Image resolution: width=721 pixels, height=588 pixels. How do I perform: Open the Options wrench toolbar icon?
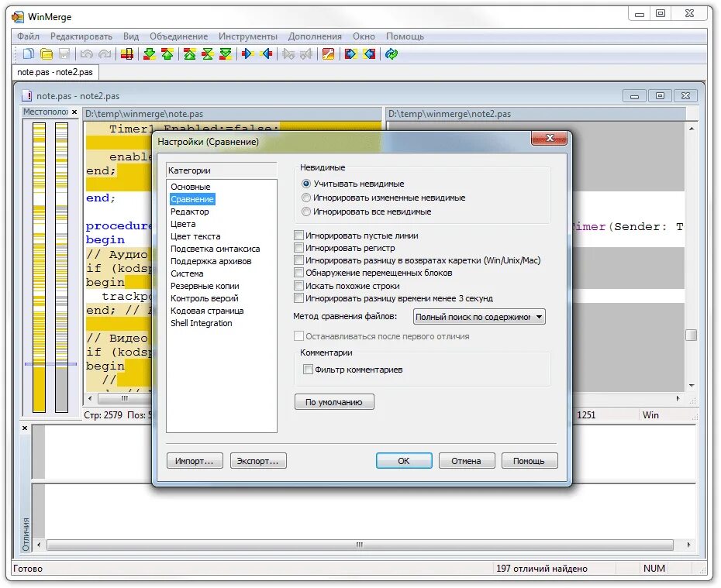click(328, 54)
